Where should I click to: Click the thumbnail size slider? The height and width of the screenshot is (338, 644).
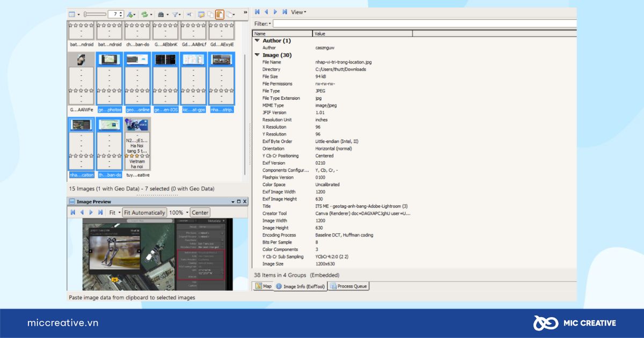point(95,14)
